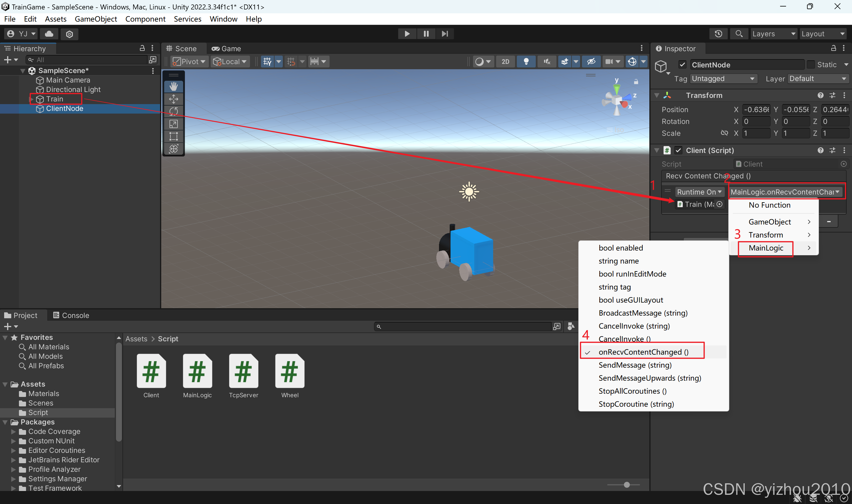Expand the Train hierarchy object
Viewport: 852px width, 504px height.
(32, 99)
